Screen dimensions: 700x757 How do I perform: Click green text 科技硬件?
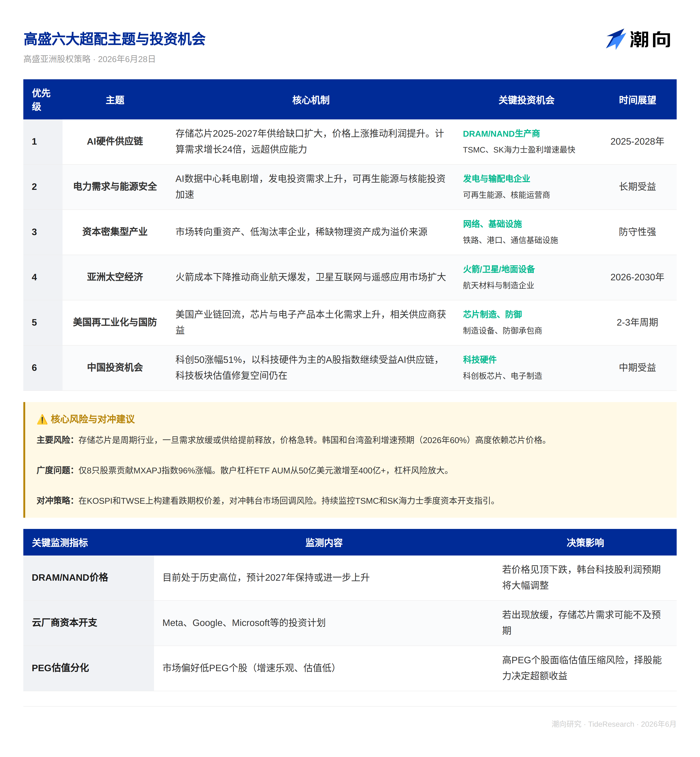pos(479,360)
